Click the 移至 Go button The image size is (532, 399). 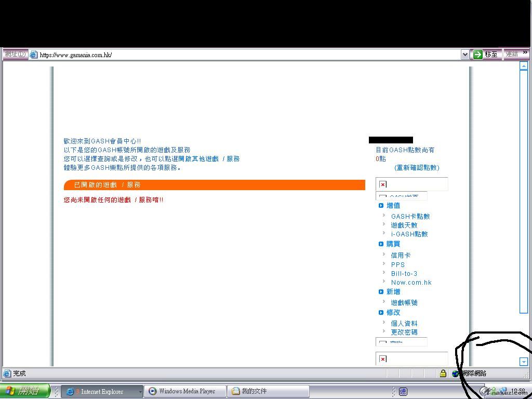486,54
